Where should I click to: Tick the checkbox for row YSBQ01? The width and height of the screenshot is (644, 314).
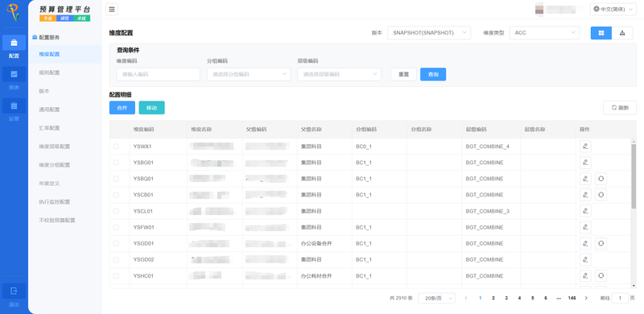pyautogui.click(x=116, y=179)
